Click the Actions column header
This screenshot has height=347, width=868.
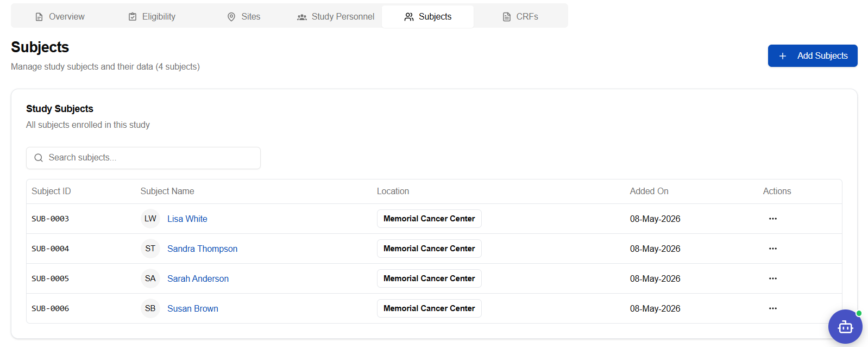pyautogui.click(x=777, y=191)
